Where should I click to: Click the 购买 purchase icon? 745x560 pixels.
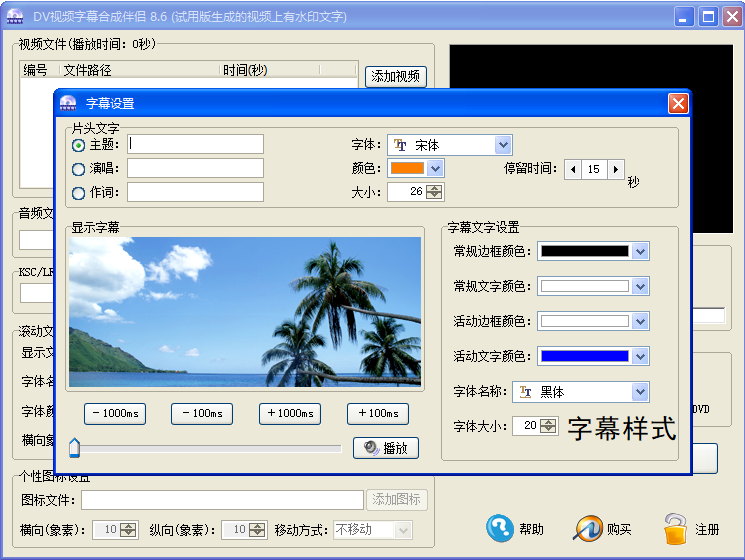click(588, 528)
